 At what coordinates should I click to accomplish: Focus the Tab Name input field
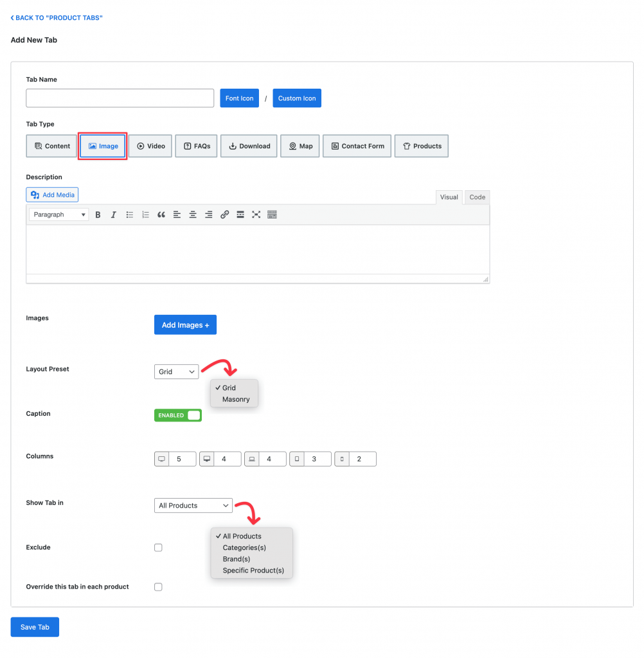point(120,98)
